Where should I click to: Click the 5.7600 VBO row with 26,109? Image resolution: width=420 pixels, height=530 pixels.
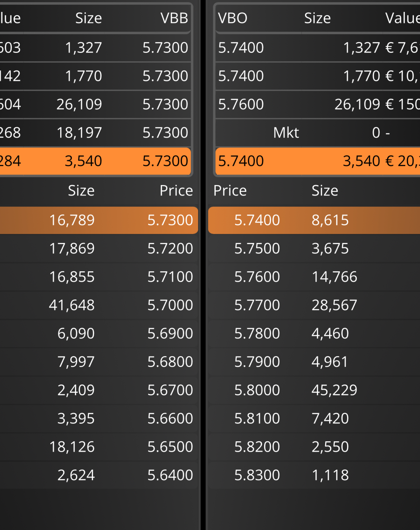[318, 104]
